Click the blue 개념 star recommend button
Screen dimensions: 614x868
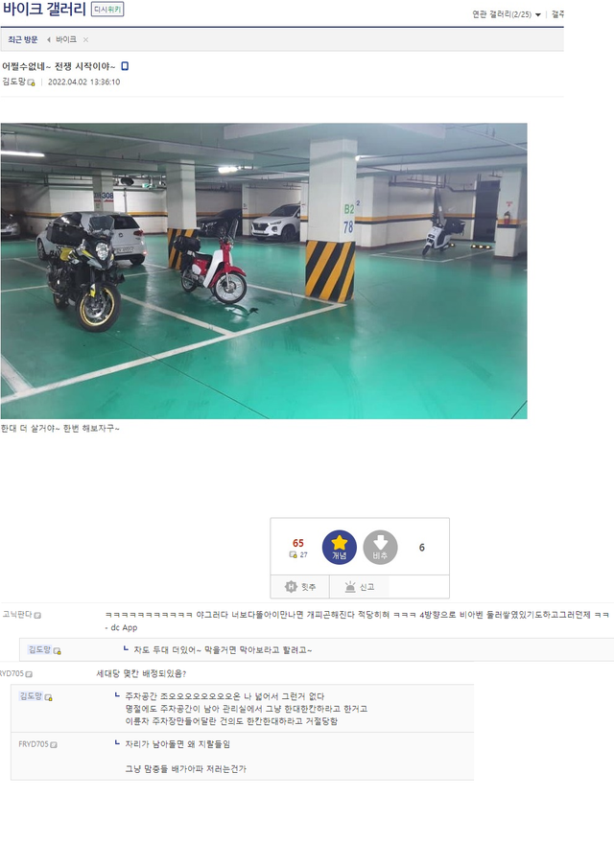coord(340,547)
